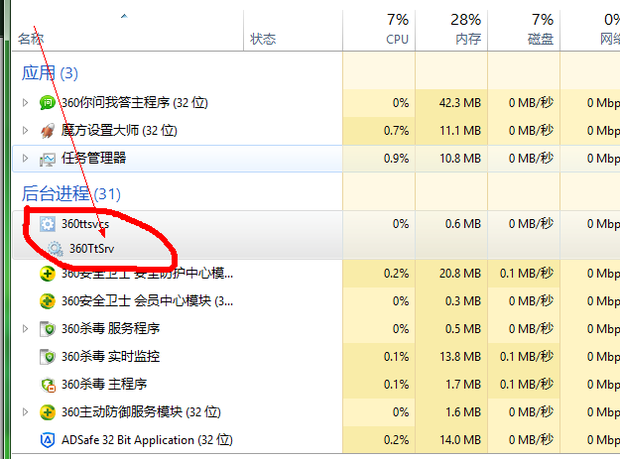Expand the 魔方设置大师 process row

[x=25, y=130]
